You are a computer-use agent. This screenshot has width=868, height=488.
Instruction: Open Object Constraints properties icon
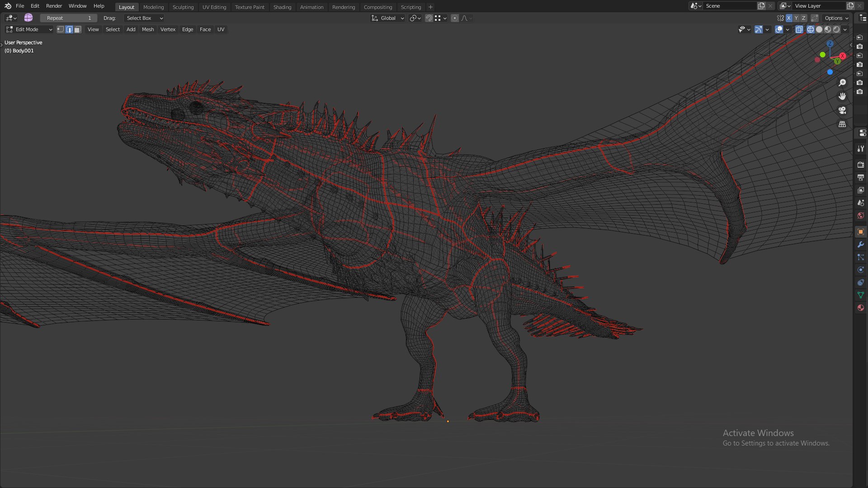tap(861, 282)
